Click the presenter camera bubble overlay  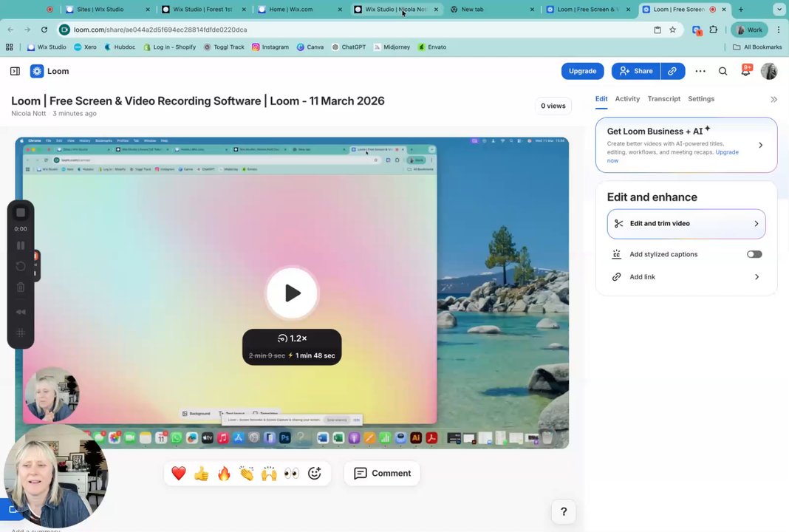point(56,476)
